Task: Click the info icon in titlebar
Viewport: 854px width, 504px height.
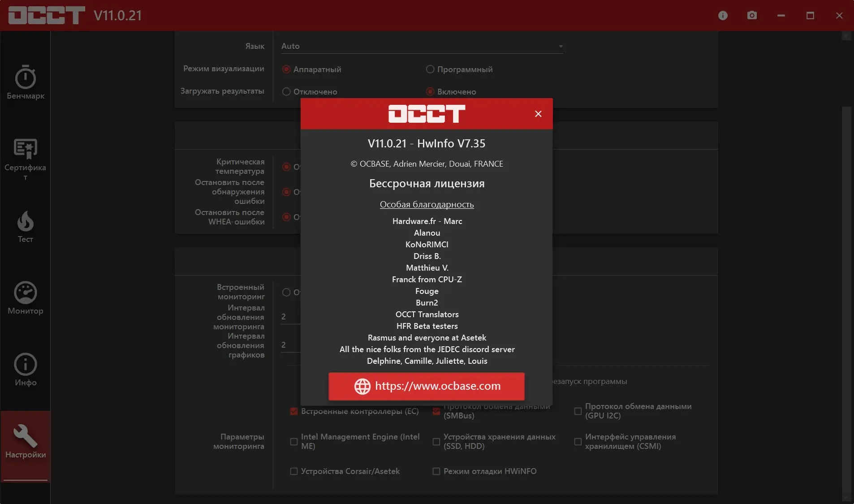Action: pyautogui.click(x=722, y=15)
